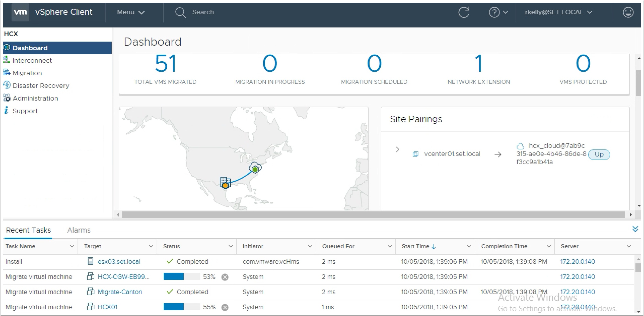Cancel the HCX-CGW-EB99 migration task
The width and height of the screenshot is (644, 316).
225,277
